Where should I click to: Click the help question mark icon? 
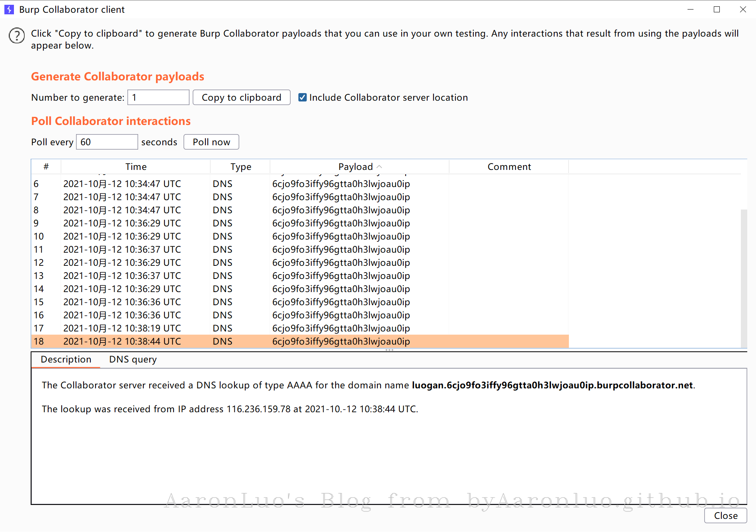pyautogui.click(x=17, y=36)
